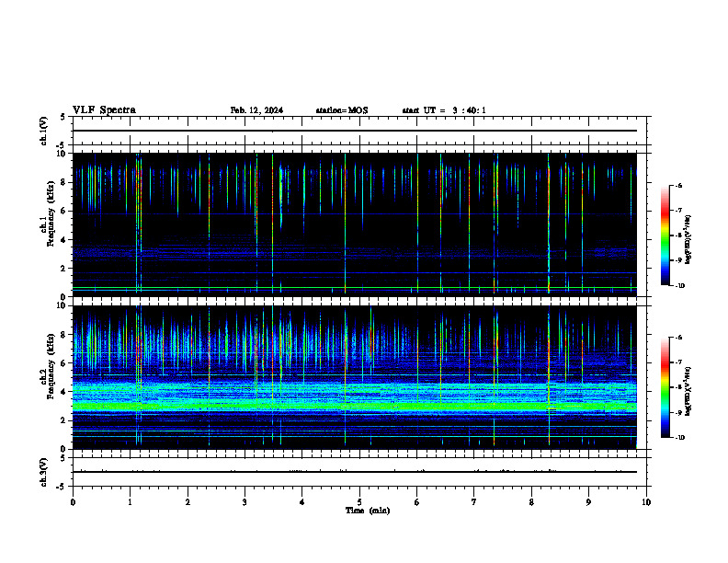Viewport: 728px width, 563px height.
Task: Click the "-9" label on ch.2 colorbar
Action: [678, 412]
